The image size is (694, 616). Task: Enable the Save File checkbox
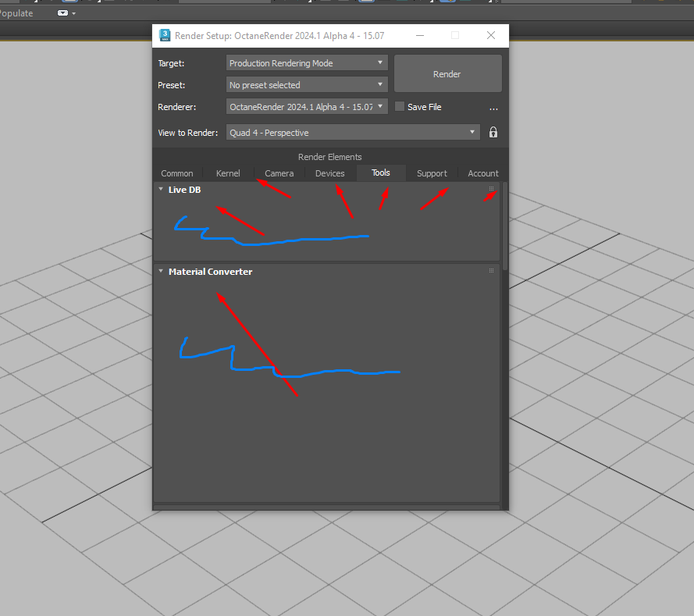point(399,107)
